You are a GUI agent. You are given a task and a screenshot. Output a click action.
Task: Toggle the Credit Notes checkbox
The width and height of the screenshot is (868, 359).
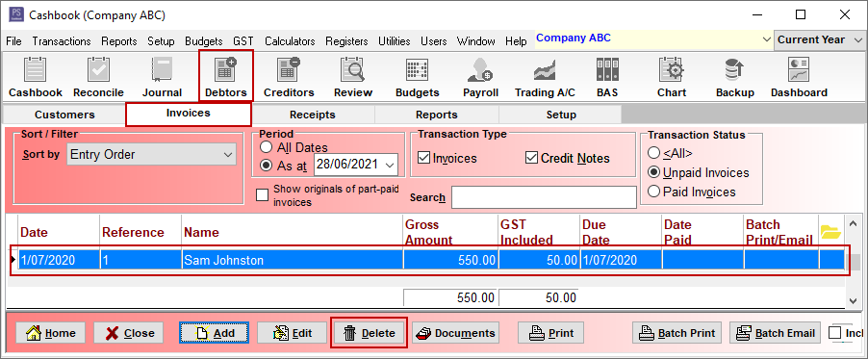click(531, 158)
